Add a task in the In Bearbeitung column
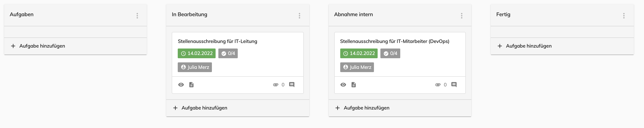The height and width of the screenshot is (128, 644). [238, 108]
